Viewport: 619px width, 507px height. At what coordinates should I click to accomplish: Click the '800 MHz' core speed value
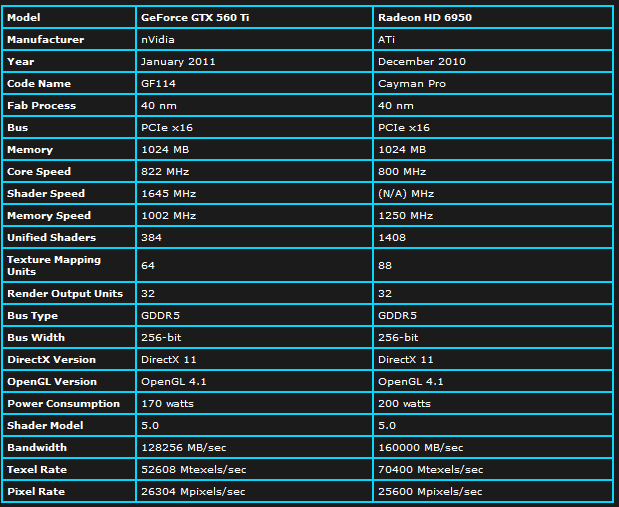402,172
